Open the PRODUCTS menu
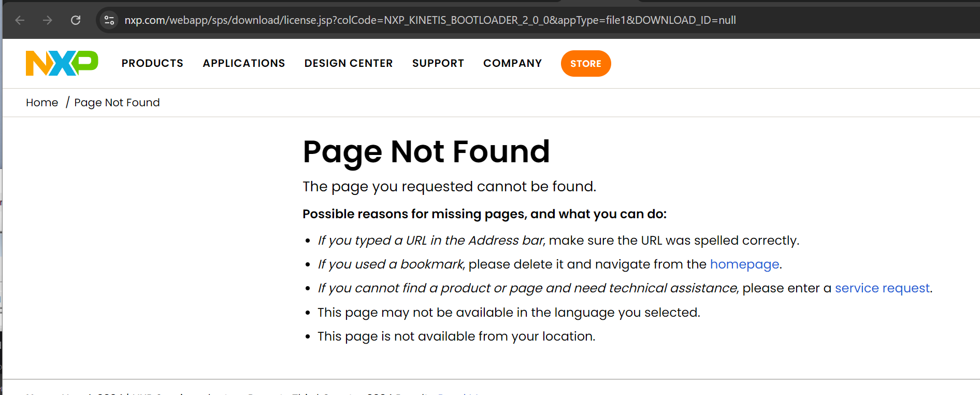Screen dimensions: 980x395 pyautogui.click(x=152, y=63)
